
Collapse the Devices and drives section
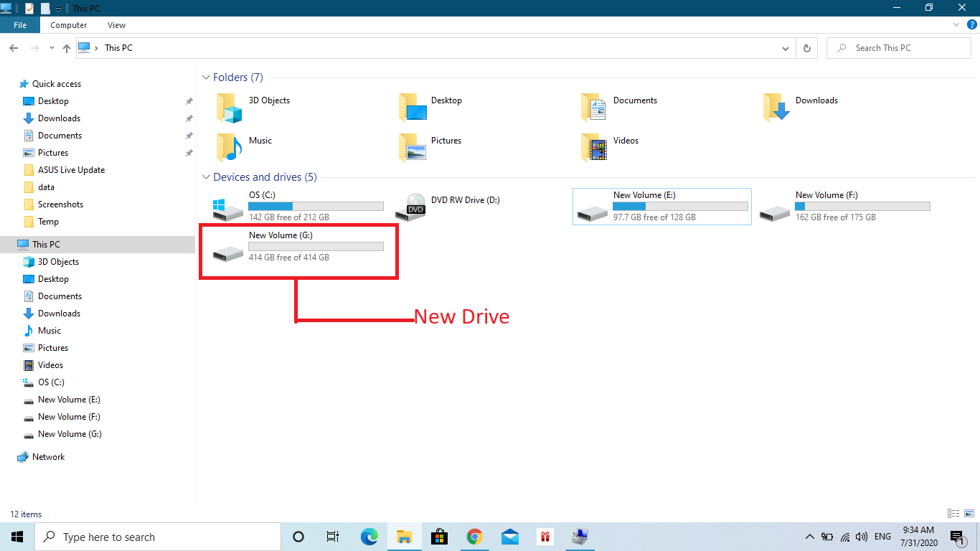tap(206, 177)
